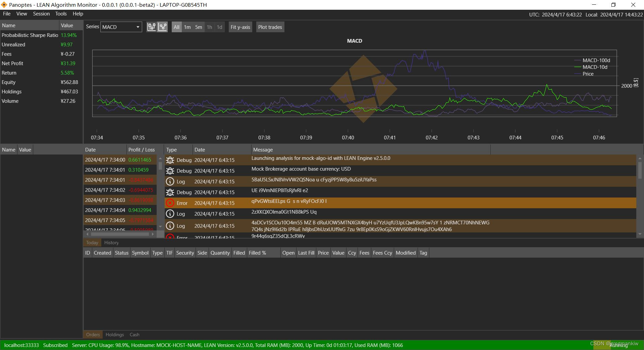Select the Probabilistic Sharpe Ratio row
This screenshot has width=644, height=350.
41,35
